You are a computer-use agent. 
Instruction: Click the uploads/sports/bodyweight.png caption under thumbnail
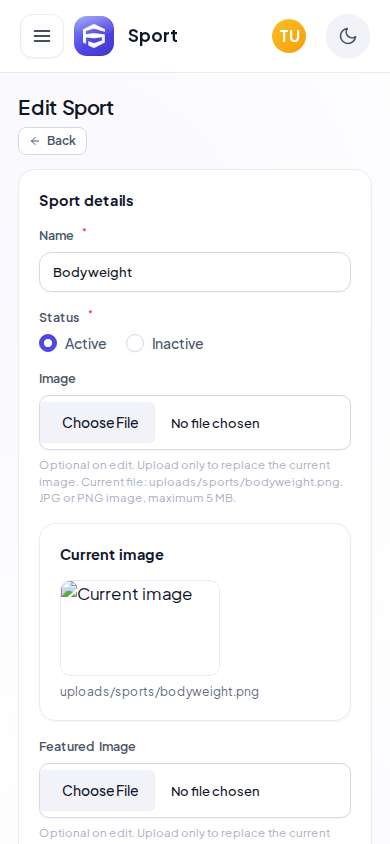[x=159, y=692]
